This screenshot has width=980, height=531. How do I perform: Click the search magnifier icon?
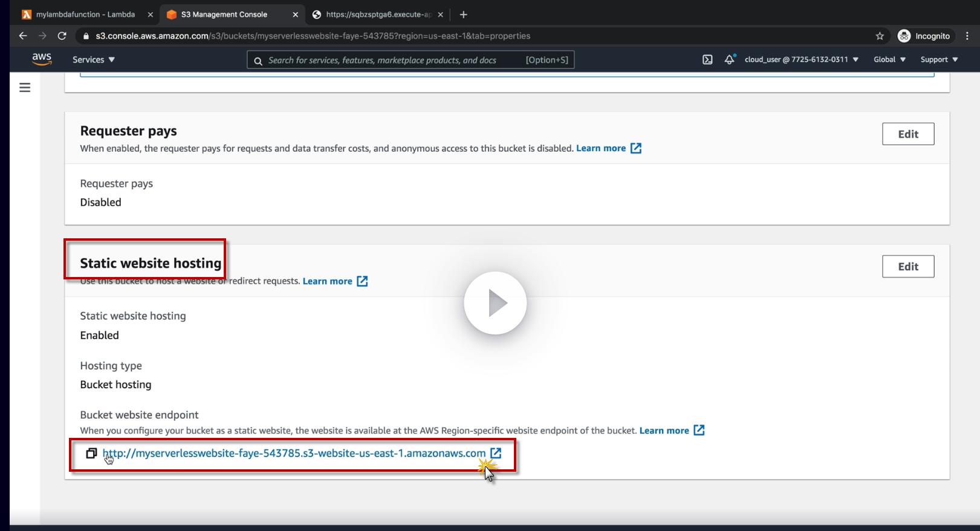click(258, 60)
